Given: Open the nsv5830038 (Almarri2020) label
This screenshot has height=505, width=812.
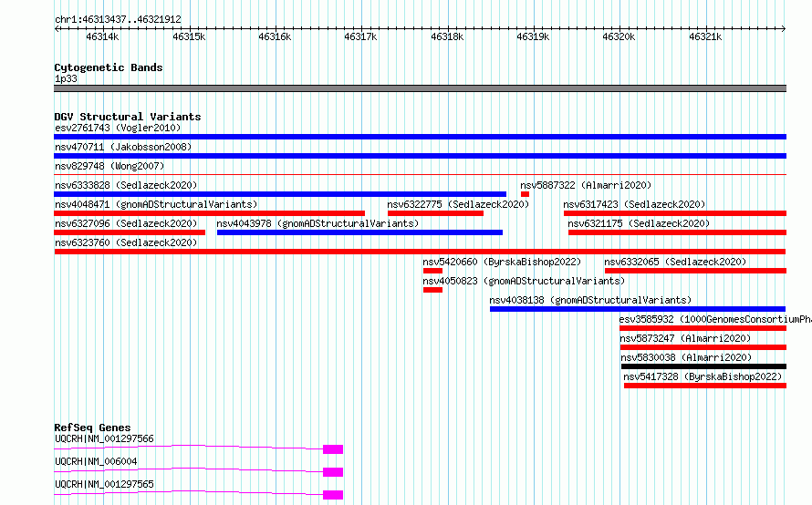Looking at the screenshot, I should click(x=686, y=357).
